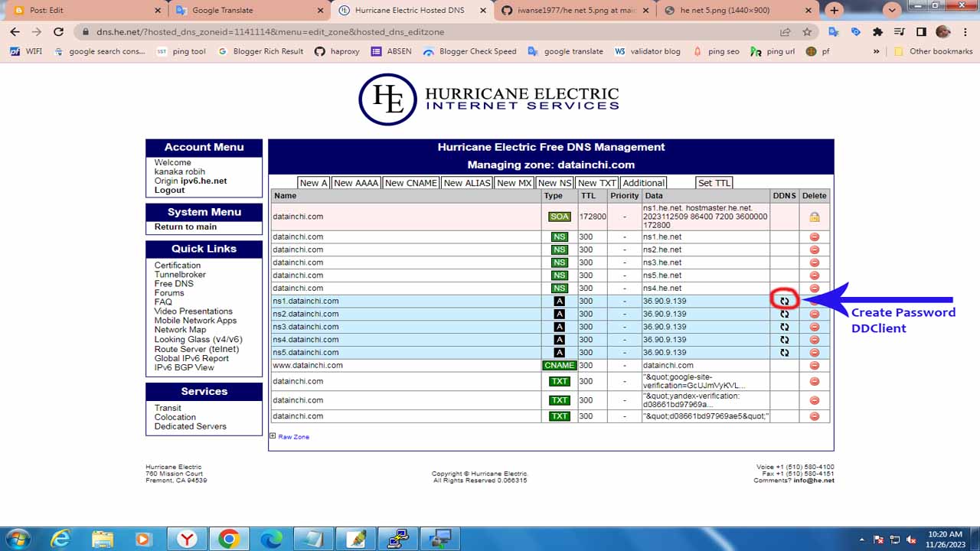Click the DDNS refresh icon for ns1.datainchi.com
This screenshot has height=551, width=980.
pyautogui.click(x=784, y=301)
